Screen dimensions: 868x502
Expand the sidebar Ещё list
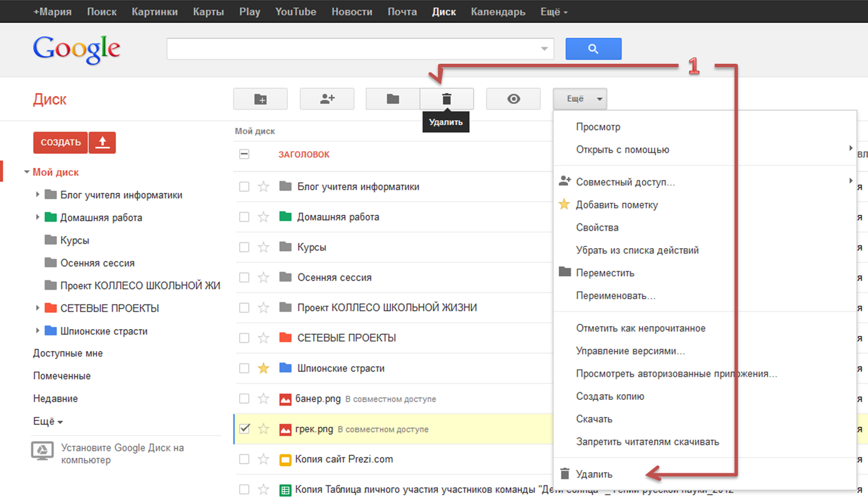pos(48,421)
